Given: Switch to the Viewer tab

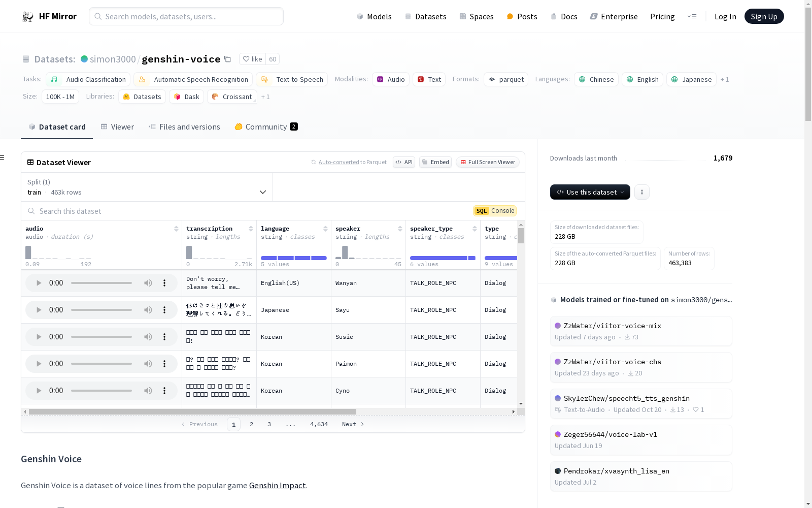Looking at the screenshot, I should pyautogui.click(x=117, y=127).
